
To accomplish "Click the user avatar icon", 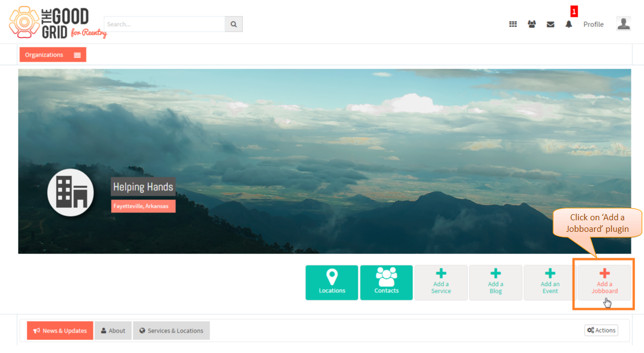I will coord(624,24).
